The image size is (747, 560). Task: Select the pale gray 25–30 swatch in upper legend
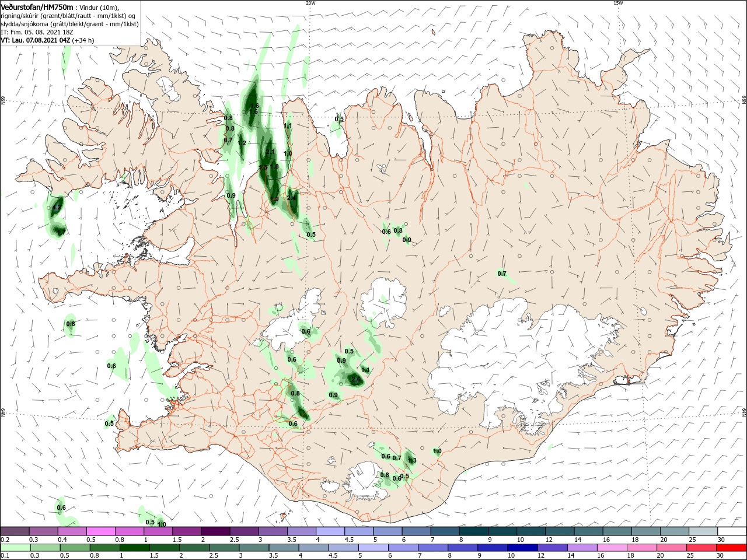[703, 531]
